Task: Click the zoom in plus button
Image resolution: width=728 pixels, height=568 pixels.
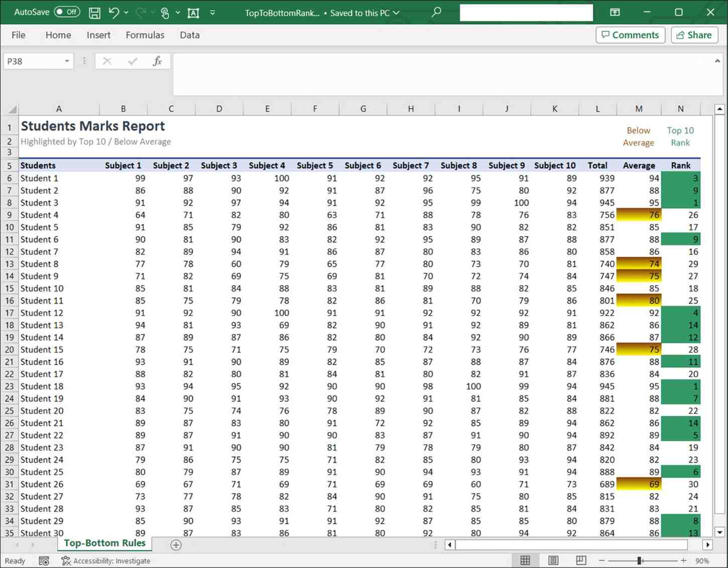Action: click(x=683, y=560)
